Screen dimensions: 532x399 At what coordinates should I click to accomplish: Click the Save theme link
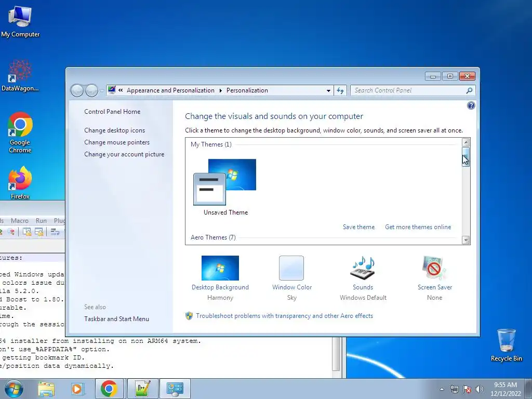coord(358,227)
